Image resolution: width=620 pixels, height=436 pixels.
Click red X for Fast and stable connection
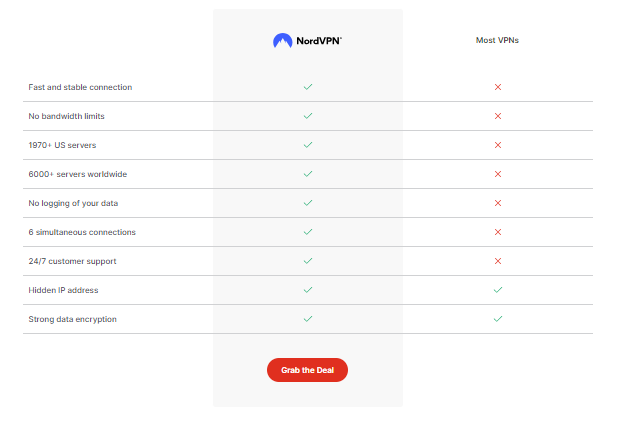pos(497,87)
